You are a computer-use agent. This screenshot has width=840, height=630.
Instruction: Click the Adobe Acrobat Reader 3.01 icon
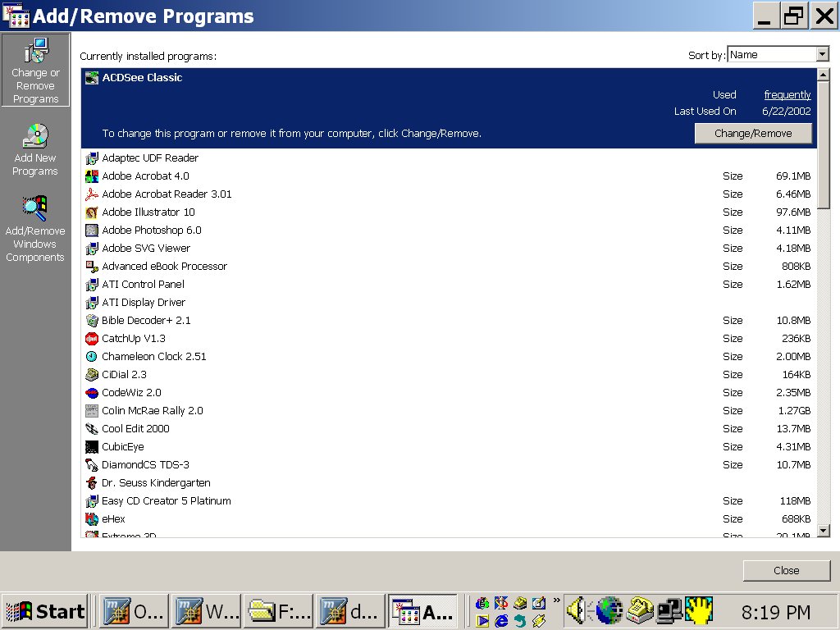92,194
